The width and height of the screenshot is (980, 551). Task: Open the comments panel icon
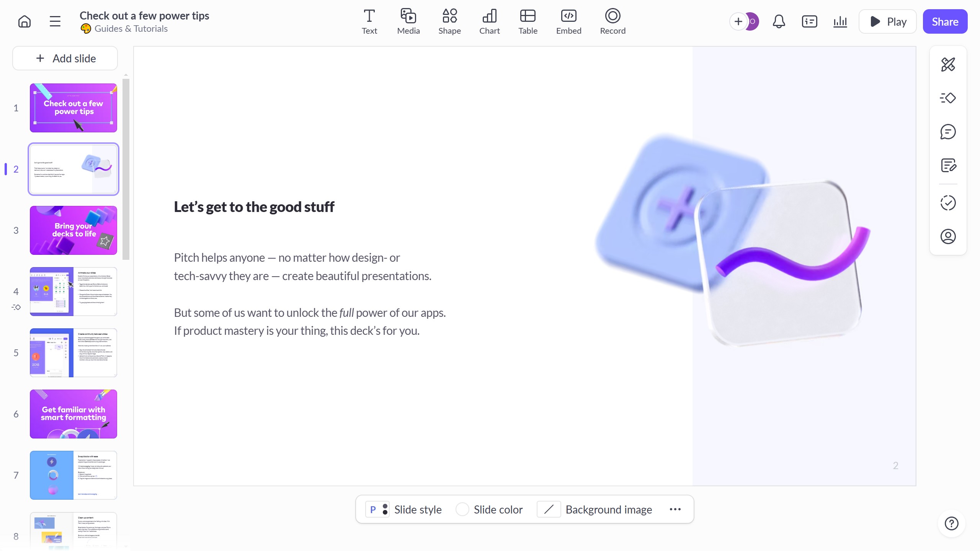[948, 132]
